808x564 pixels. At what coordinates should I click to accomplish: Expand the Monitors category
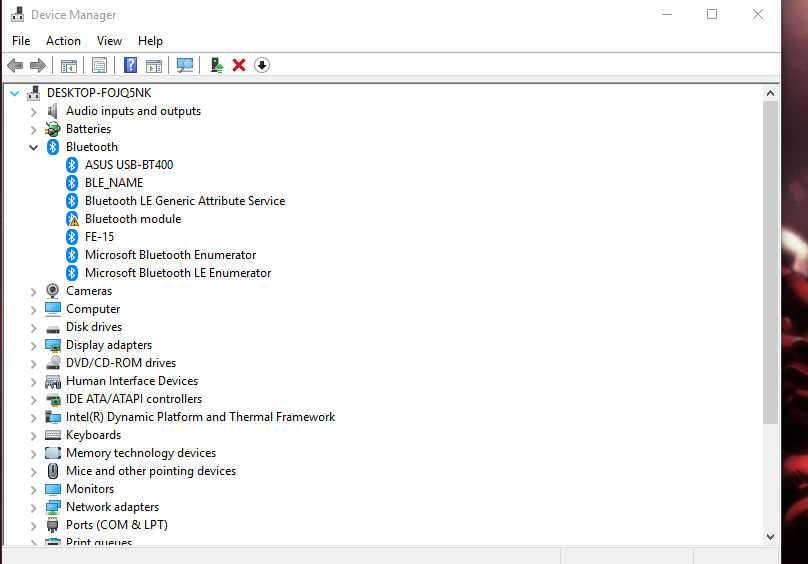(x=33, y=490)
